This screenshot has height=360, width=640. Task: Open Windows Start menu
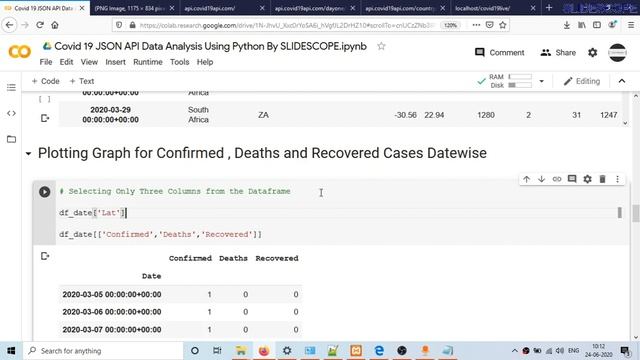click(x=11, y=351)
